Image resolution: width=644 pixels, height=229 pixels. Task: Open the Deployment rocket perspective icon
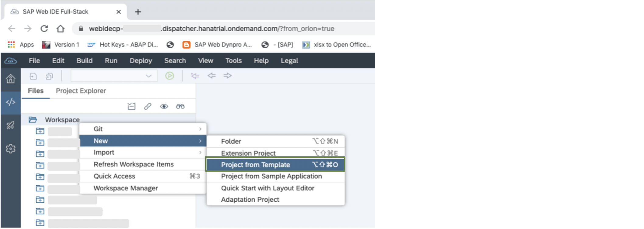click(x=11, y=125)
